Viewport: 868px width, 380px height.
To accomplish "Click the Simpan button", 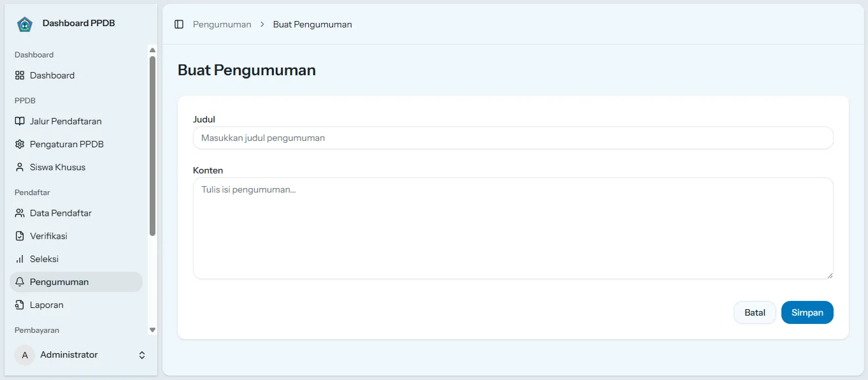I will pyautogui.click(x=808, y=312).
